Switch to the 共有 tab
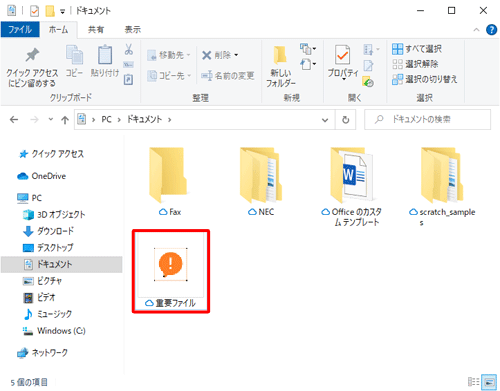 (x=96, y=29)
